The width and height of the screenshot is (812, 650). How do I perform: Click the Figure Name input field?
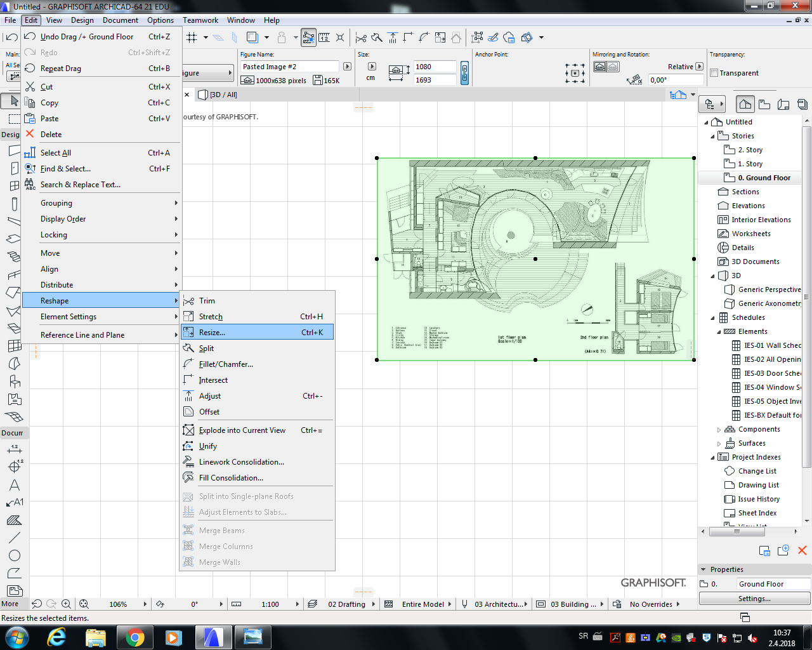coord(290,67)
